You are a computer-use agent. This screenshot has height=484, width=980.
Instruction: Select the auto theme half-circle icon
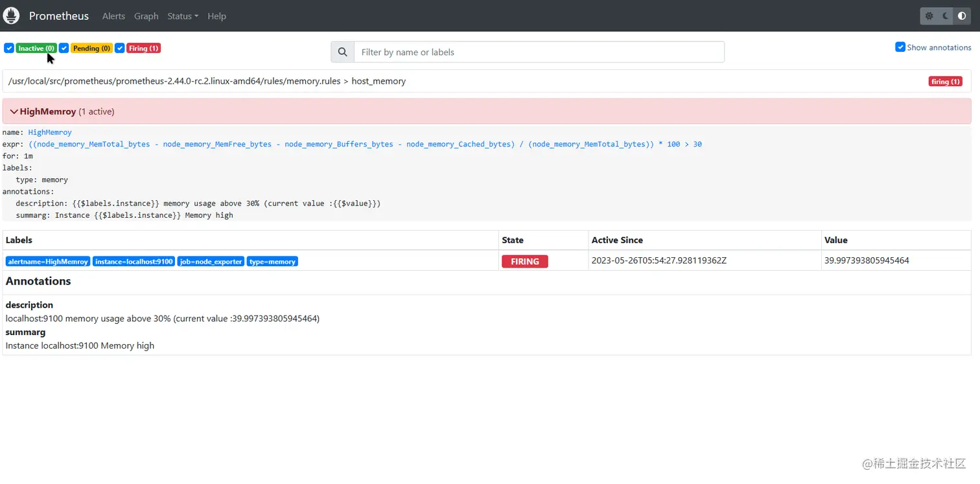(x=962, y=16)
